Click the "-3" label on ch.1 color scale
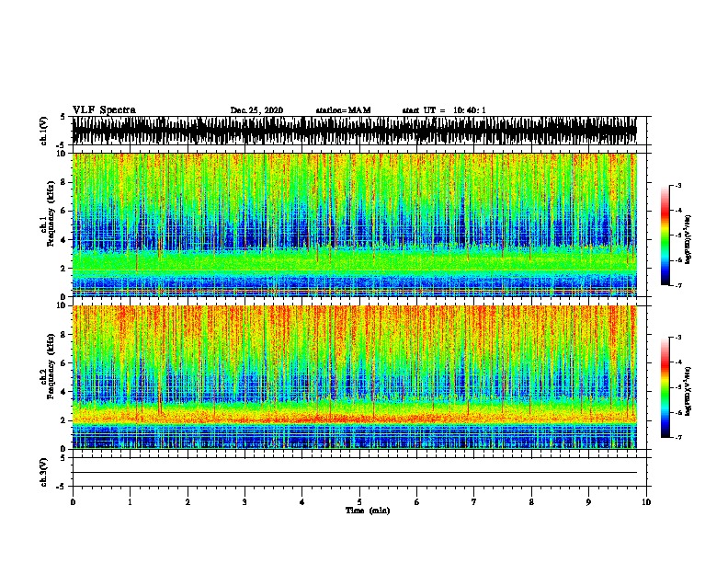The width and height of the screenshot is (728, 563). (x=678, y=185)
